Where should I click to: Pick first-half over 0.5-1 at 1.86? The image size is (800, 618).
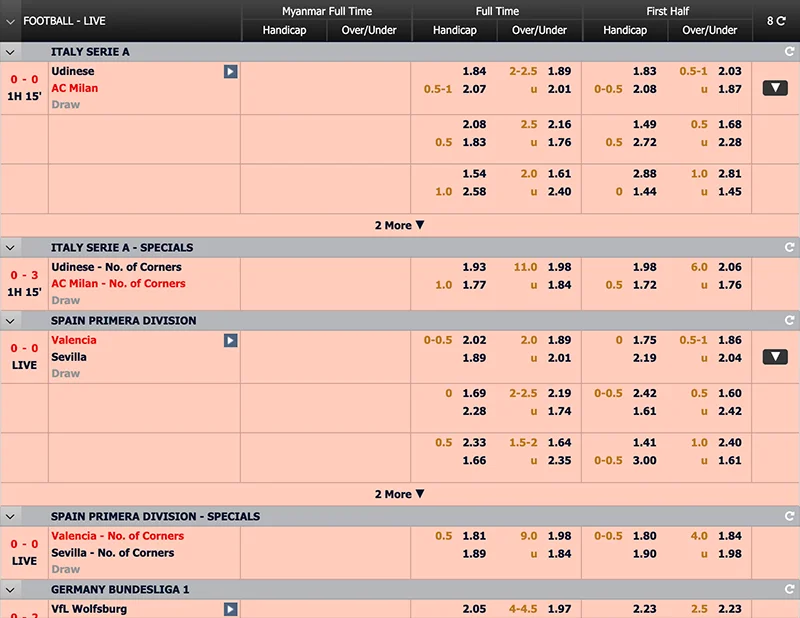730,340
